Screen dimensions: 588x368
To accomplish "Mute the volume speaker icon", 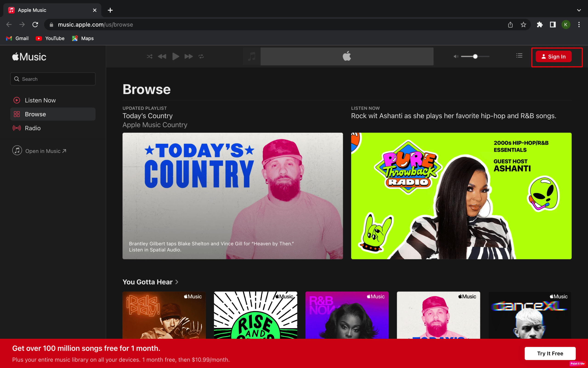I will click(x=456, y=57).
